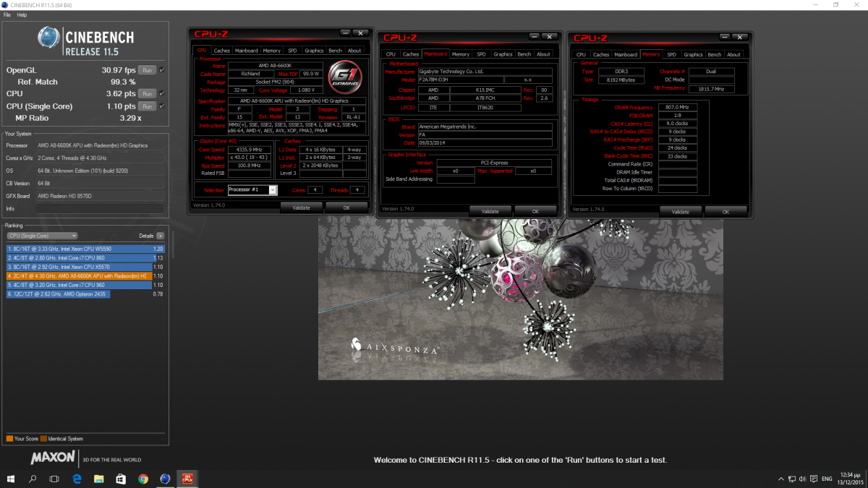Viewport: 868px width, 488px height.
Task: Launch Google Chrome from taskbar
Action: pos(143,479)
